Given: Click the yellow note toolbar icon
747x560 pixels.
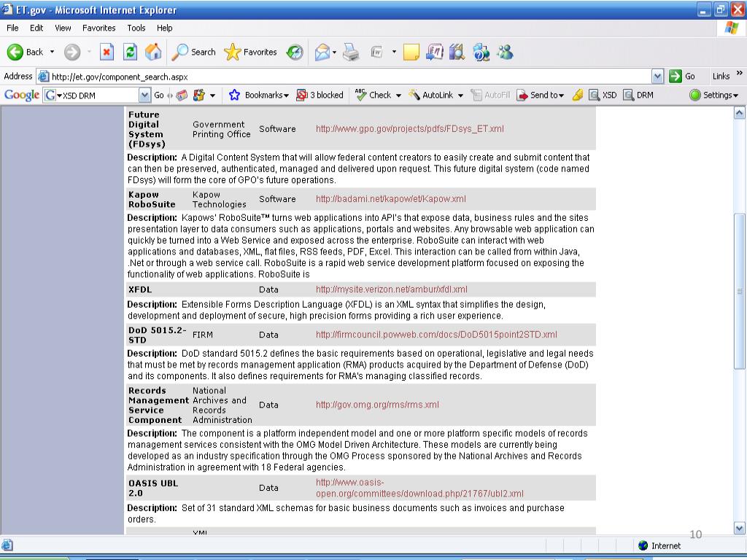Looking at the screenshot, I should click(x=411, y=52).
